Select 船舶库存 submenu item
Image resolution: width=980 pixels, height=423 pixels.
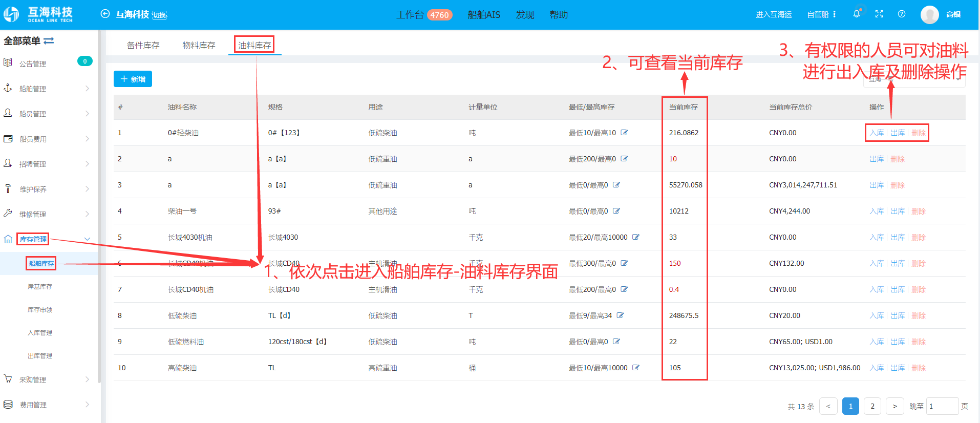pyautogui.click(x=41, y=264)
